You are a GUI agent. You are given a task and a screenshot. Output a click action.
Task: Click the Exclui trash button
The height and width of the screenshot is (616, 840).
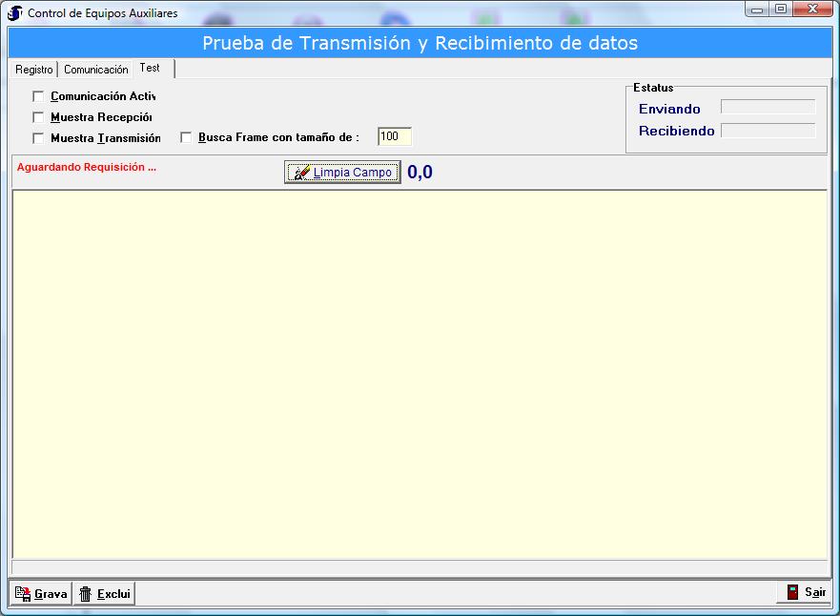pos(104,593)
